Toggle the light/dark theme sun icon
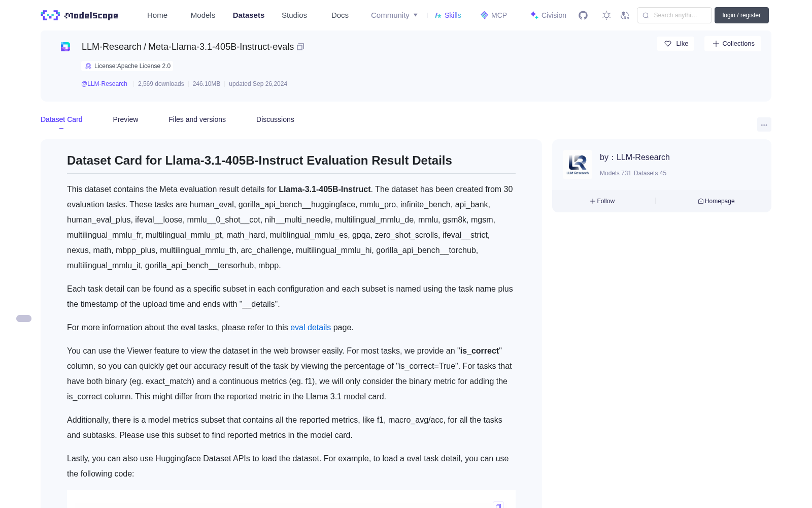 point(606,15)
